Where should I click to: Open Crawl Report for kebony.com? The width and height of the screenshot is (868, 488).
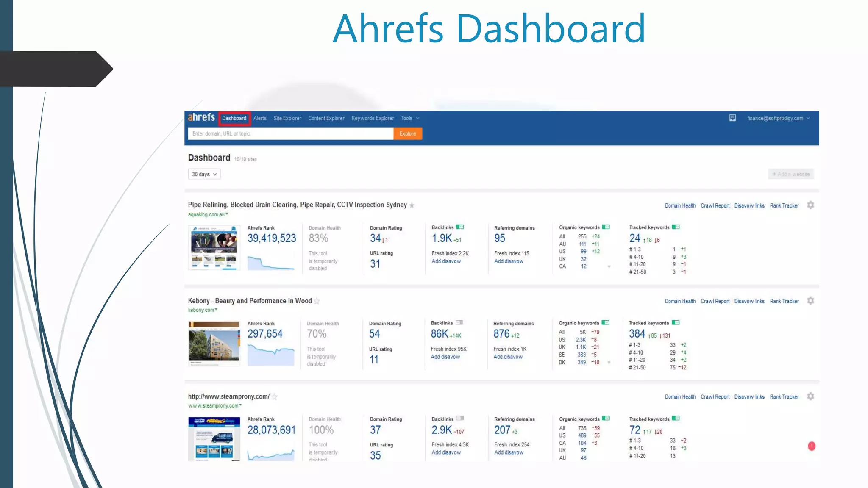click(x=715, y=301)
